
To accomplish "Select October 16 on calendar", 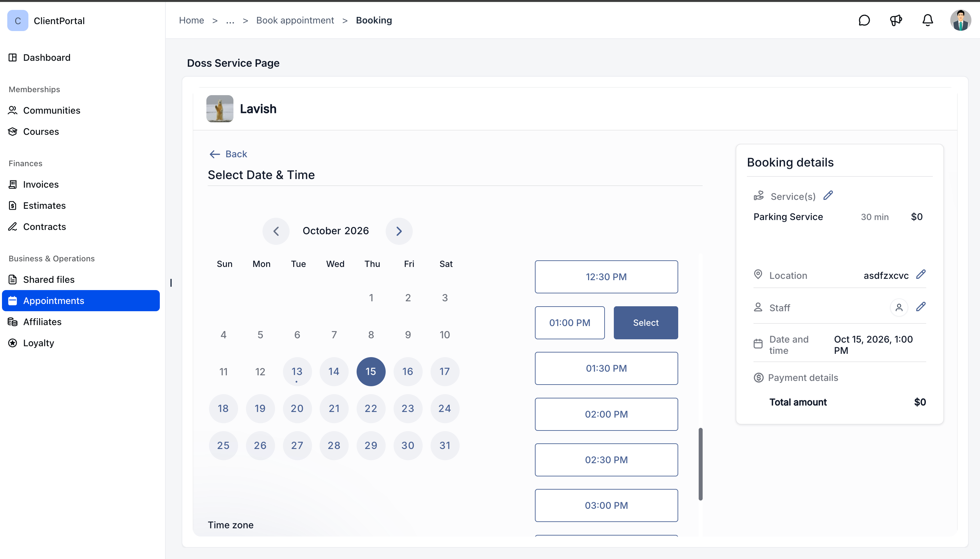I will [x=407, y=372].
